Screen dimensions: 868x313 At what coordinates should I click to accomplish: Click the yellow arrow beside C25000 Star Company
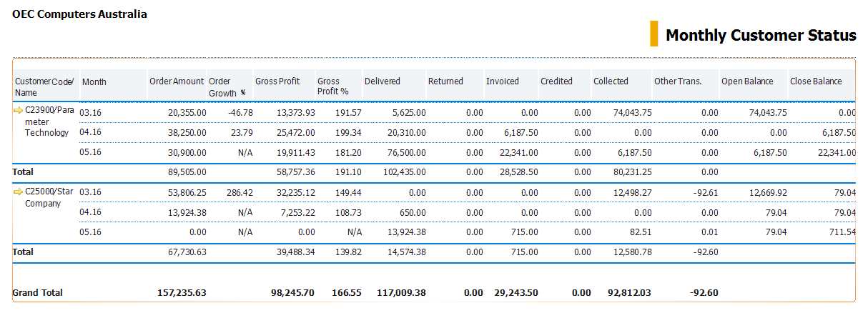[18, 192]
